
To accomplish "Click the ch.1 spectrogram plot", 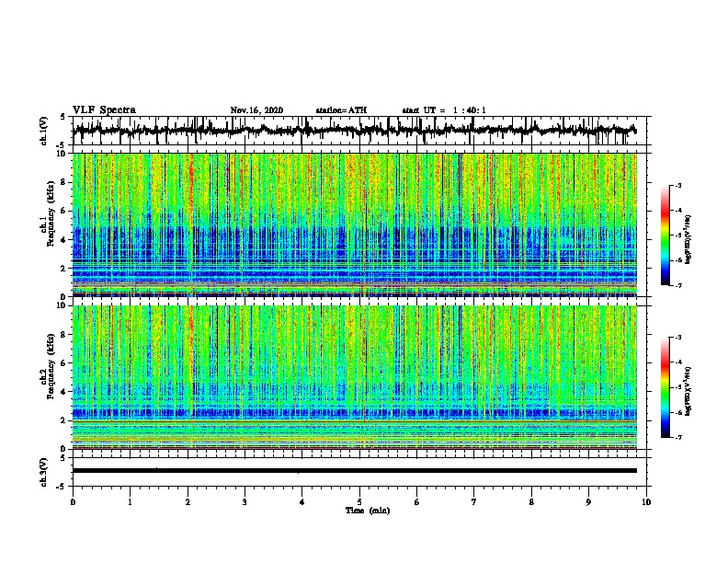I will point(355,224).
